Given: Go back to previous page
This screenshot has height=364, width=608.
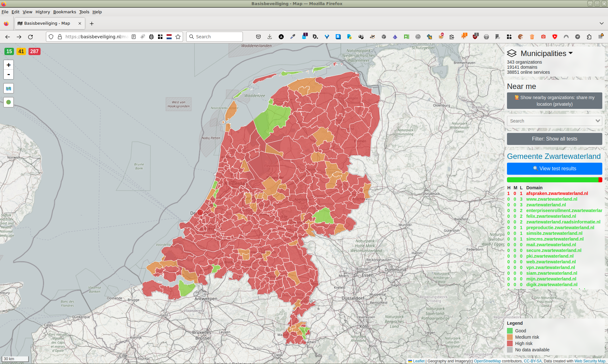Looking at the screenshot, I should [x=8, y=37].
